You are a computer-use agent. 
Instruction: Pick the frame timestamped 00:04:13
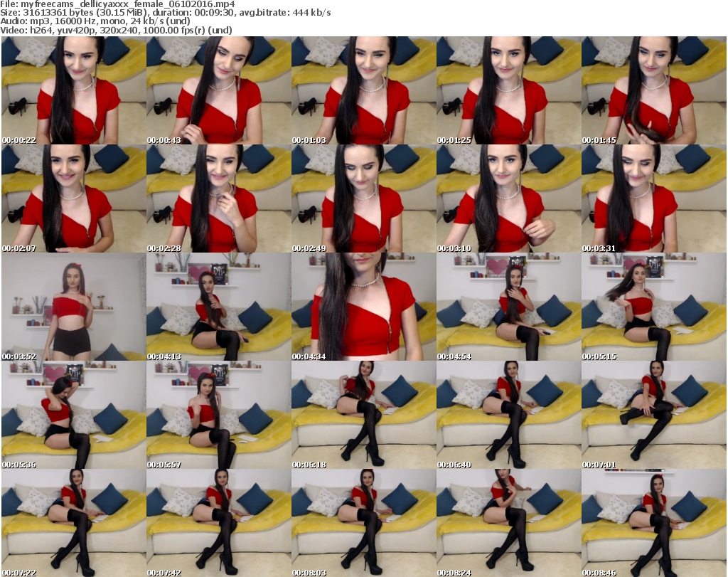click(219, 307)
